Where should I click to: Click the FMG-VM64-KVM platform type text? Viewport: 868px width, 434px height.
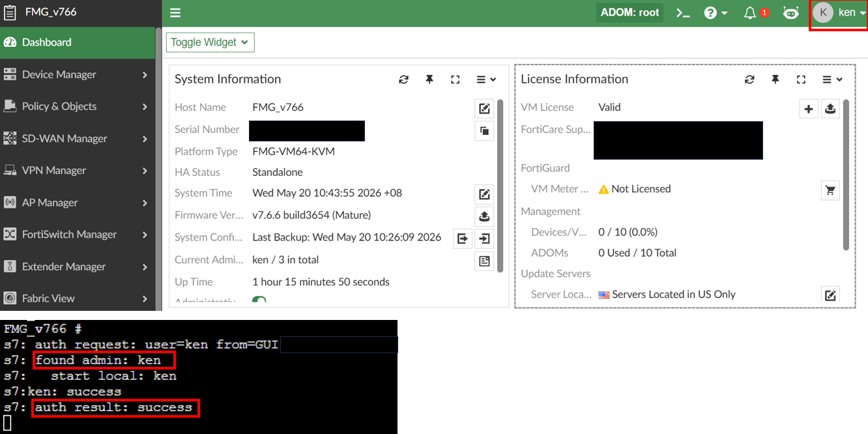(x=293, y=151)
